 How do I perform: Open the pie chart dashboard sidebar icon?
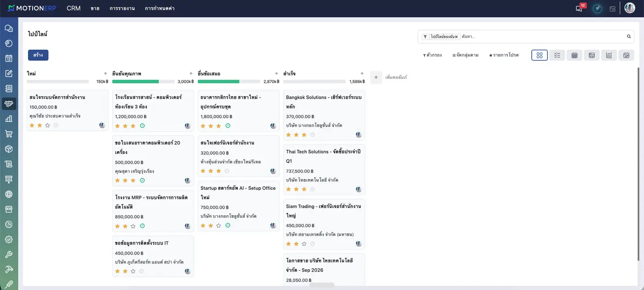(x=9, y=43)
